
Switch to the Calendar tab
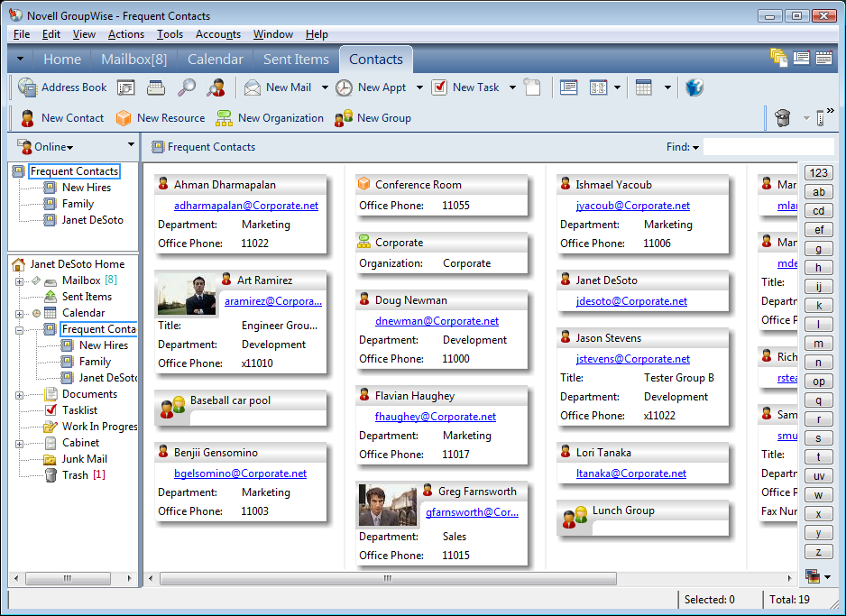point(216,60)
